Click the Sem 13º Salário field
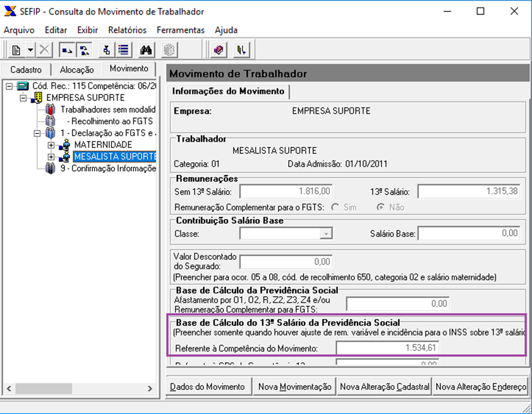Viewport: 532px width, 414px height. pyautogui.click(x=285, y=192)
